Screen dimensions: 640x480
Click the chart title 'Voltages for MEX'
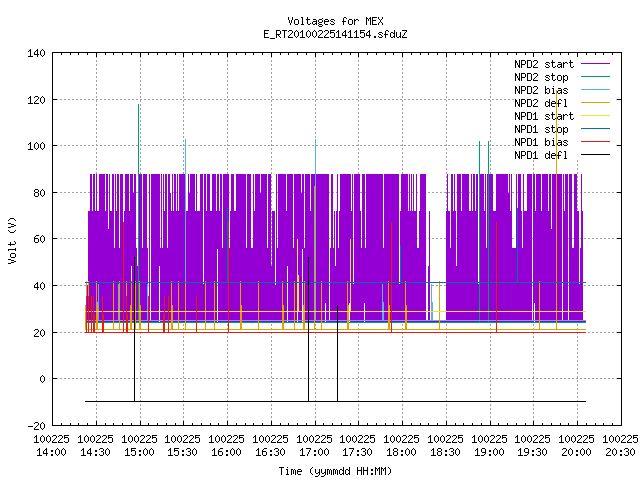[x=335, y=21]
